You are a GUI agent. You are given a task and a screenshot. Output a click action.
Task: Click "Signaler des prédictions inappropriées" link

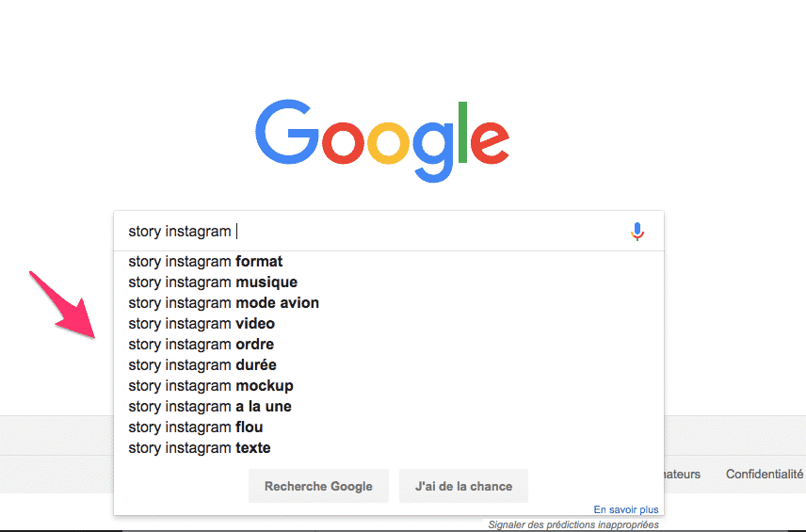572,524
